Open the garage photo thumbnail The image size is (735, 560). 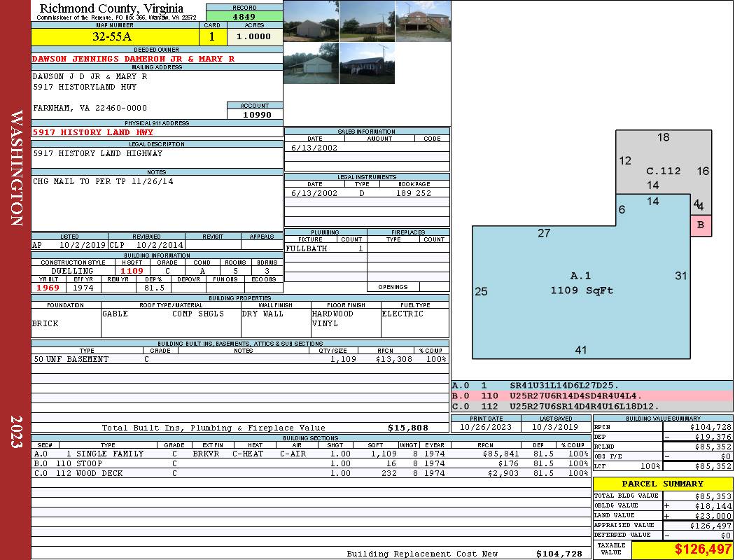pos(311,63)
